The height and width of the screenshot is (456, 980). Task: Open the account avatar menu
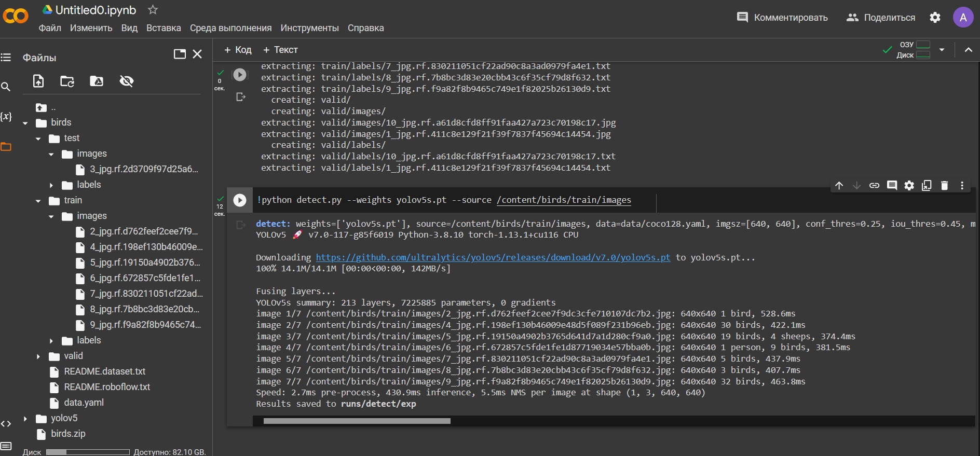pyautogui.click(x=963, y=17)
